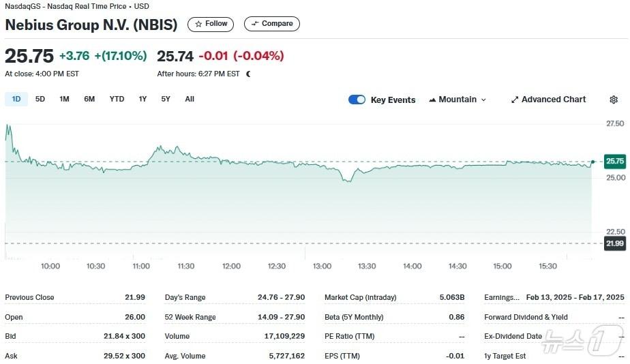Viewport: 630px width, 364px height.
Task: Select the YTD range tab
Action: [117, 99]
